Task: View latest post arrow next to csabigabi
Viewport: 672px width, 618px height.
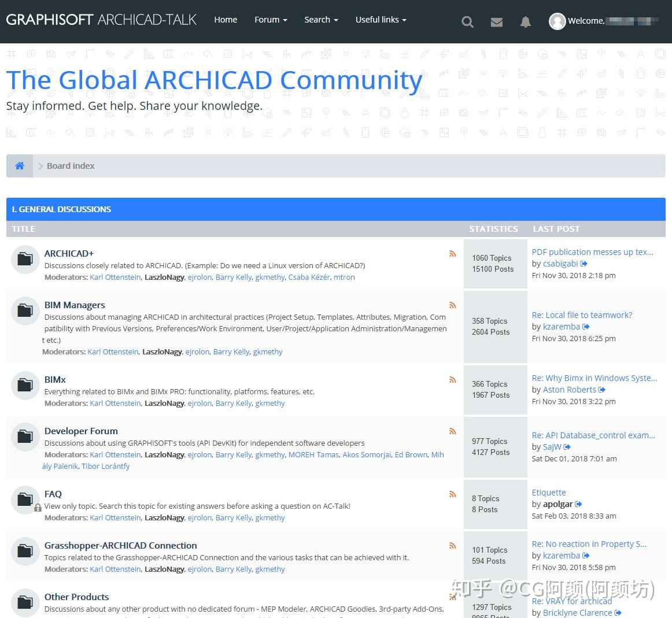Action: coord(584,264)
